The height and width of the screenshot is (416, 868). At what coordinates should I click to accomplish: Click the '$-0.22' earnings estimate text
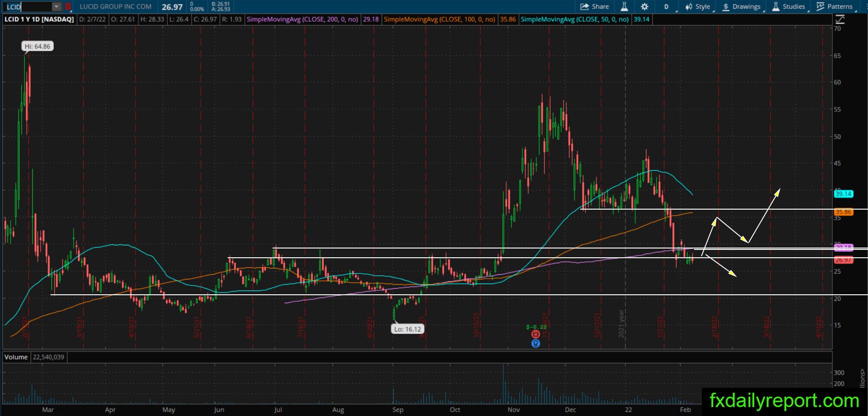537,327
